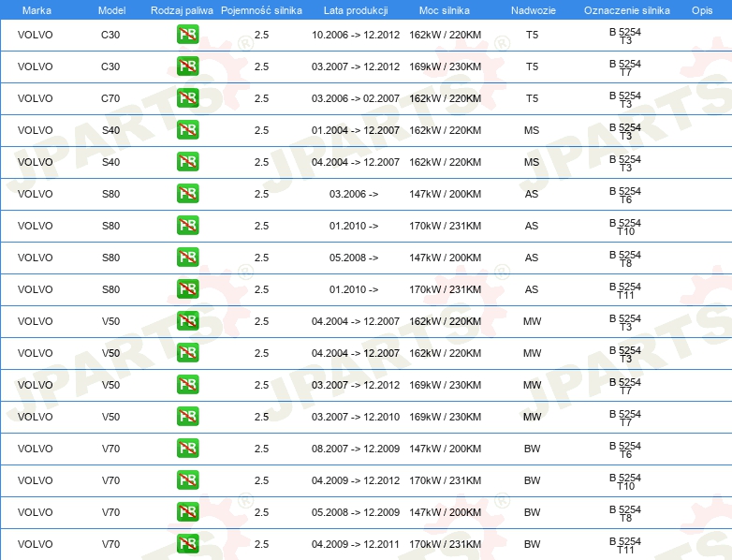Sort by the Marka column header
This screenshot has height=560, width=732.
pyautogui.click(x=37, y=10)
